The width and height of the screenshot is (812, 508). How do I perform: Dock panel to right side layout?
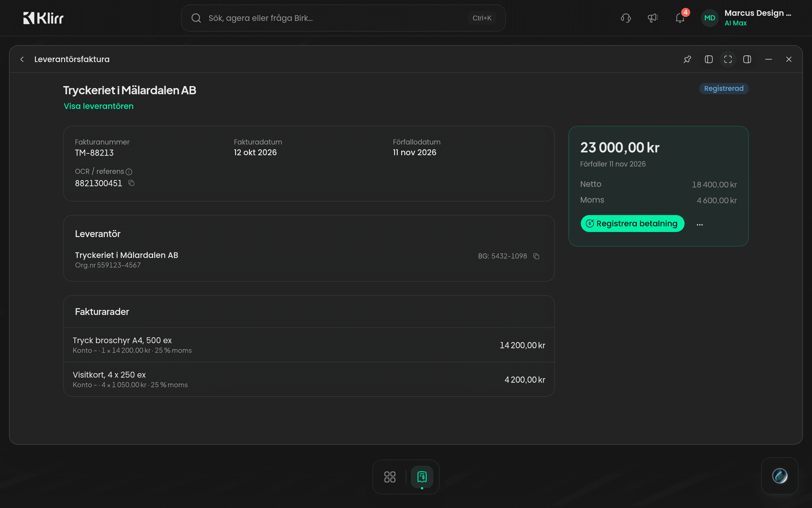click(747, 60)
